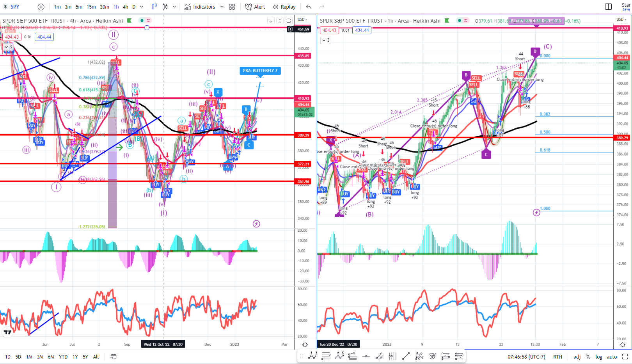Click the blue bar chart style icon
632x364 pixels.
click(154, 7)
